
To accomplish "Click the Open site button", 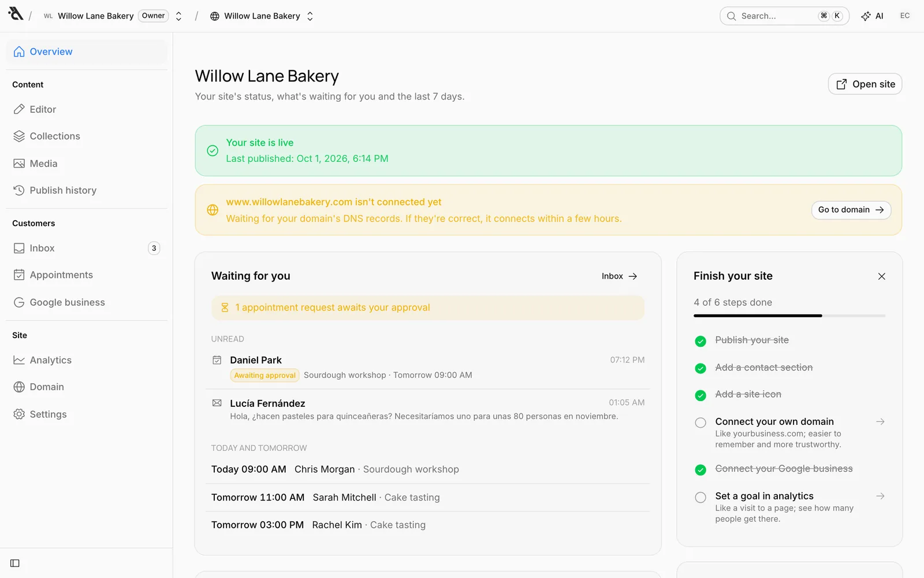I will click(x=865, y=84).
